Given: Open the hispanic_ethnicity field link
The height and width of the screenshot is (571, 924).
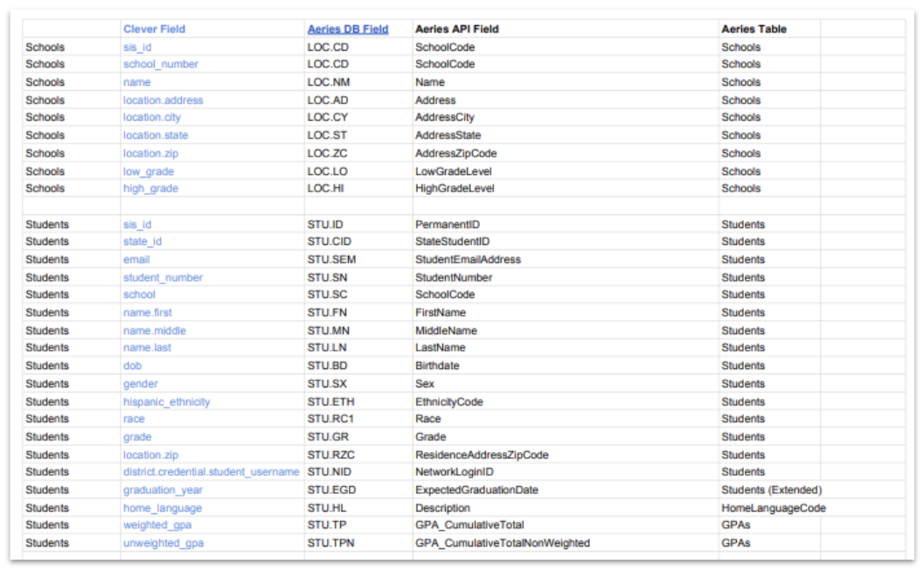Looking at the screenshot, I should tap(166, 402).
